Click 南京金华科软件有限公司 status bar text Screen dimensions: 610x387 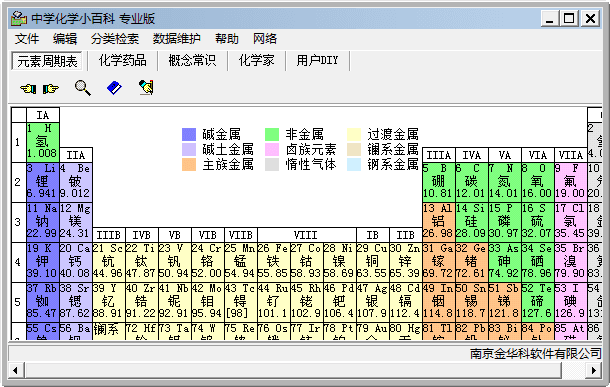pyautogui.click(x=535, y=354)
